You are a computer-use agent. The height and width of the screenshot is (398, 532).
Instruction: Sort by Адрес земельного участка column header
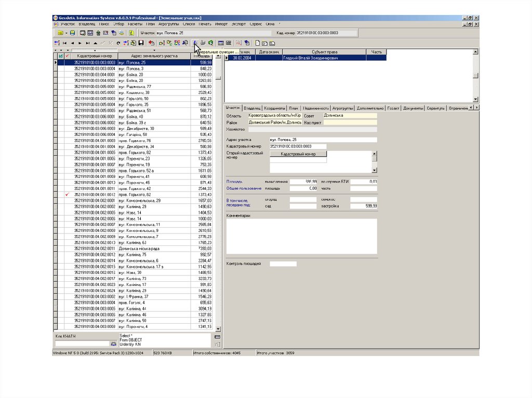pyautogui.click(x=154, y=56)
